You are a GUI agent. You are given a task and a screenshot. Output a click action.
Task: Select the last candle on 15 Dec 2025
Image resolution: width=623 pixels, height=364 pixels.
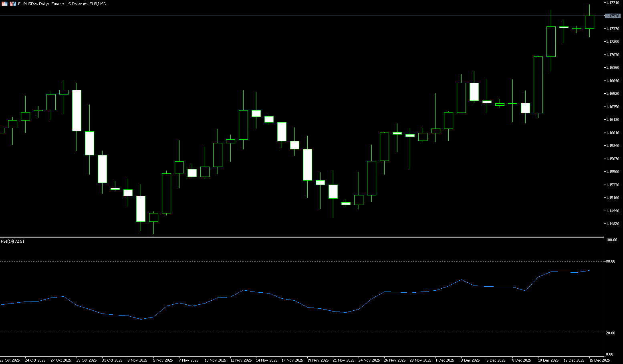(589, 22)
